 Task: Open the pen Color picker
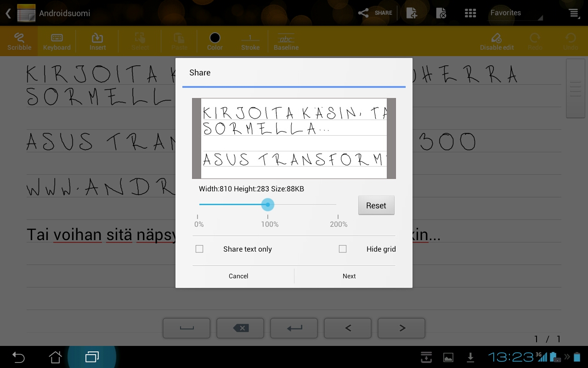[215, 41]
